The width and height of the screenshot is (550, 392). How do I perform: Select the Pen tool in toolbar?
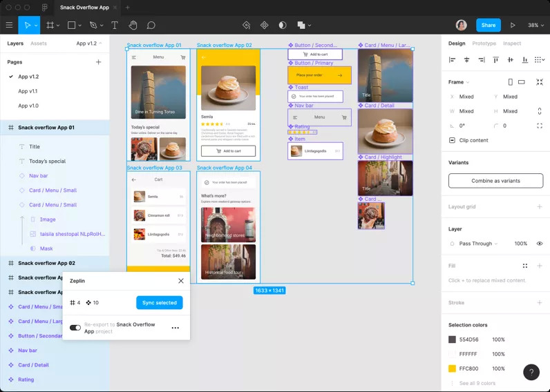(x=93, y=26)
